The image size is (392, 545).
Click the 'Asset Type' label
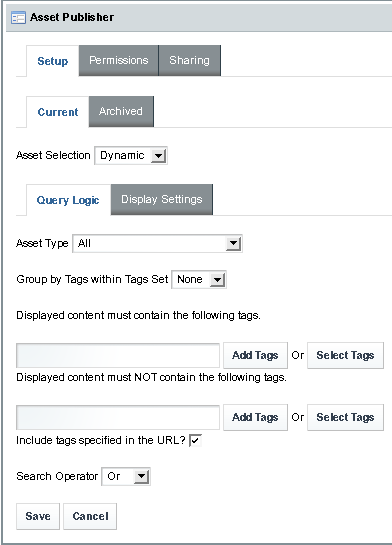(x=42, y=243)
